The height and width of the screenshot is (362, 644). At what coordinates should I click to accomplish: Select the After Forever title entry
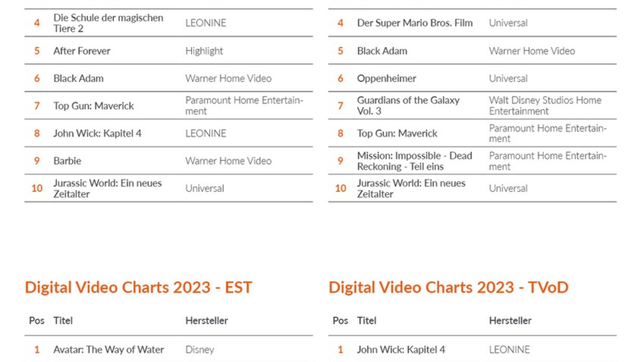(x=82, y=51)
